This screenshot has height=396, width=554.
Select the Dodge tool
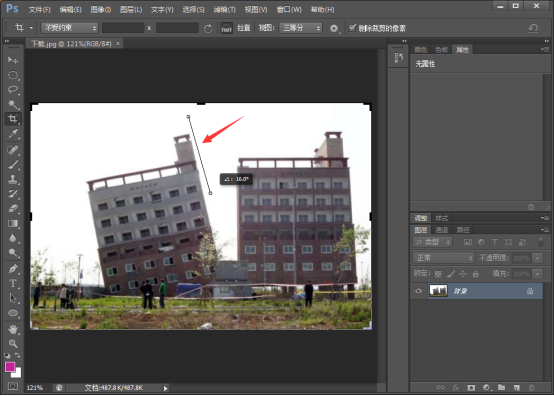13,253
